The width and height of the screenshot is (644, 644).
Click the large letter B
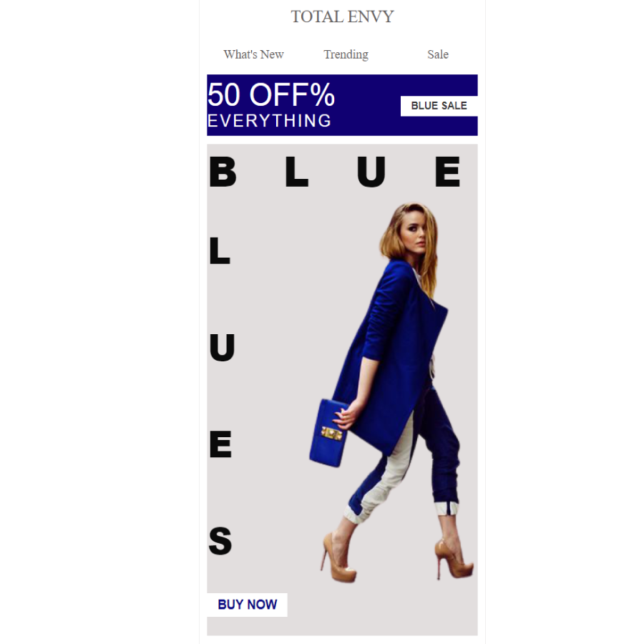[223, 172]
